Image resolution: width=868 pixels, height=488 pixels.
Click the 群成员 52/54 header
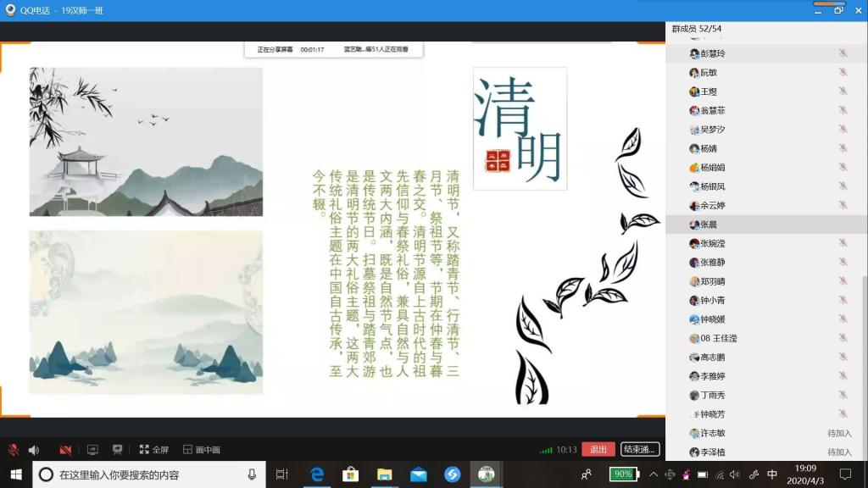(697, 29)
